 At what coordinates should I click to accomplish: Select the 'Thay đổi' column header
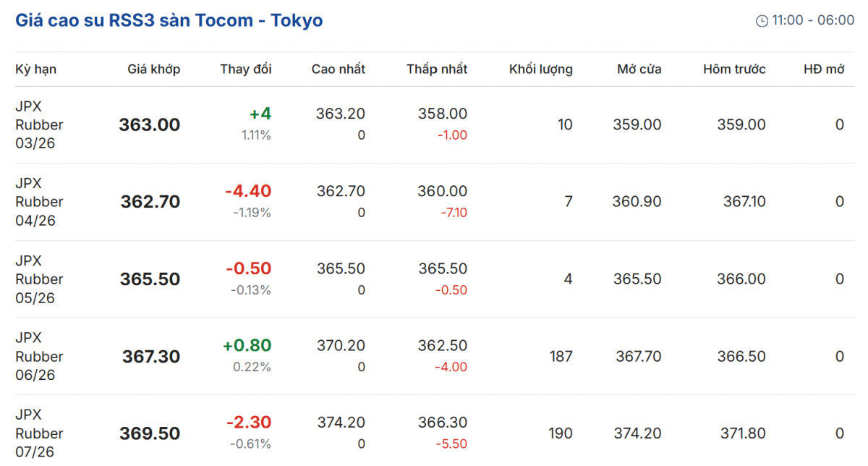click(246, 69)
